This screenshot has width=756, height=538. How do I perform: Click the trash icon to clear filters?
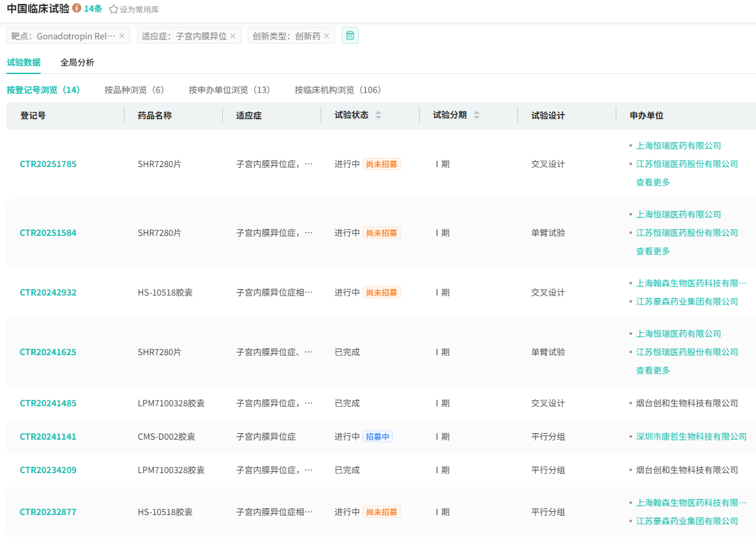click(350, 35)
